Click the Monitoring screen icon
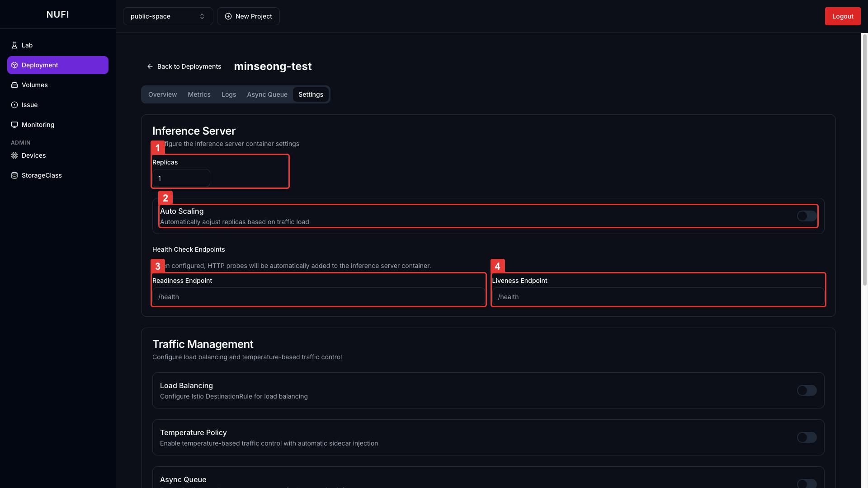The height and width of the screenshot is (488, 868). pyautogui.click(x=14, y=125)
